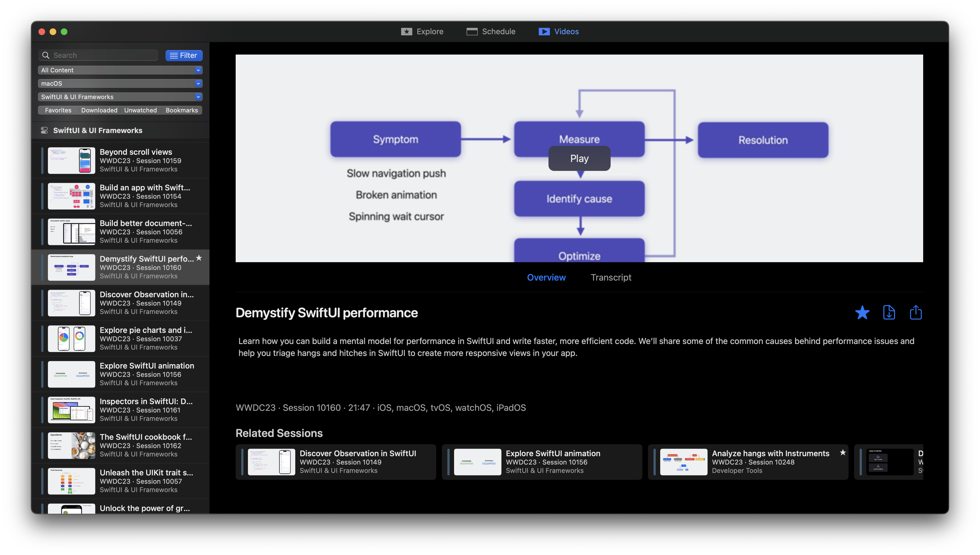
Task: Open the macOS platform dropdown
Action: [x=120, y=84]
